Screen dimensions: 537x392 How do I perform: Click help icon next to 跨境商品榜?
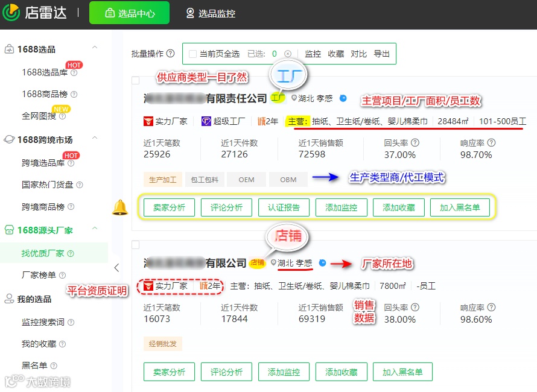coord(71,207)
